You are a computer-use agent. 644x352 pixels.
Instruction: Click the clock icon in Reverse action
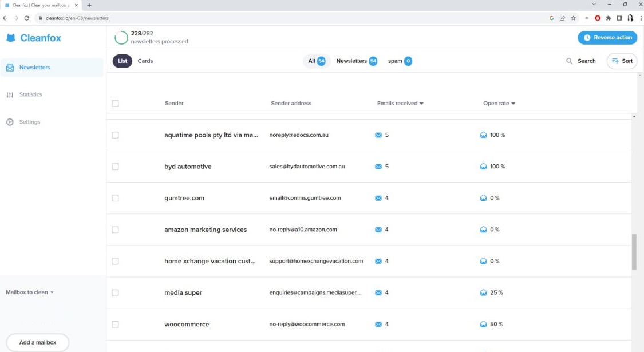coord(587,38)
